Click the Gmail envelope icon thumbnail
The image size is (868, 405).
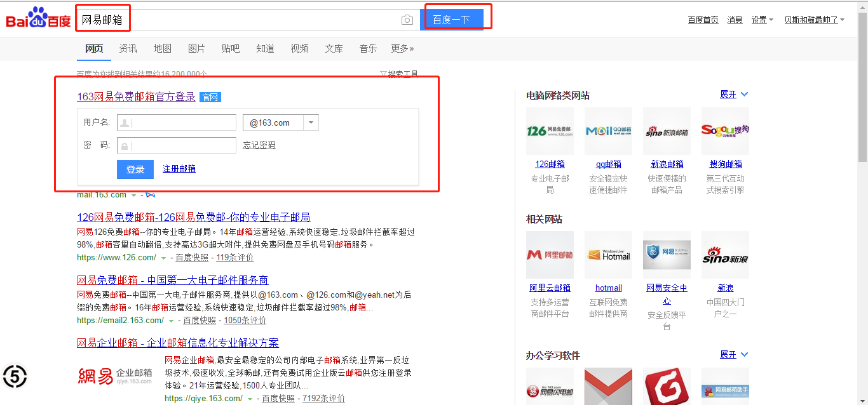pyautogui.click(x=608, y=386)
